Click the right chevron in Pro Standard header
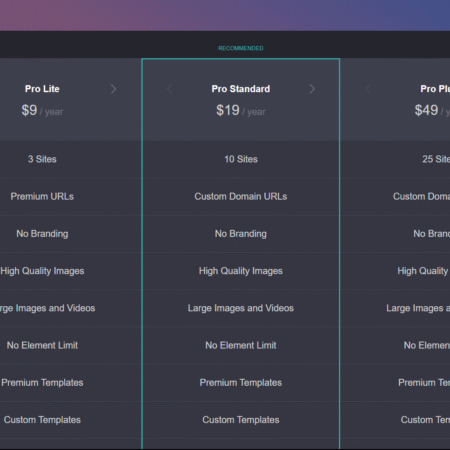Viewport: 450px width, 450px height. (x=312, y=89)
